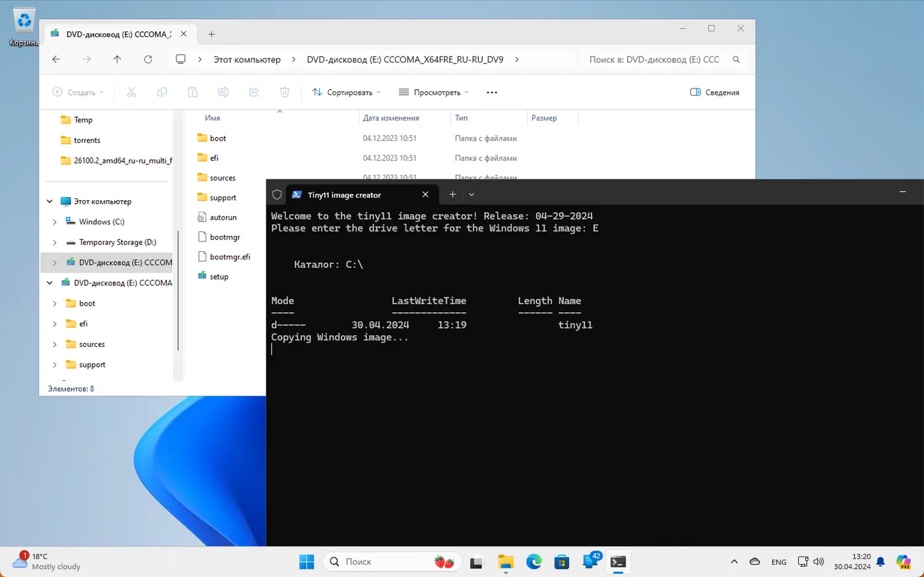
Task: Select the DVD-дисковод (E:) CCCOMA Explorer tab
Action: pyautogui.click(x=120, y=34)
